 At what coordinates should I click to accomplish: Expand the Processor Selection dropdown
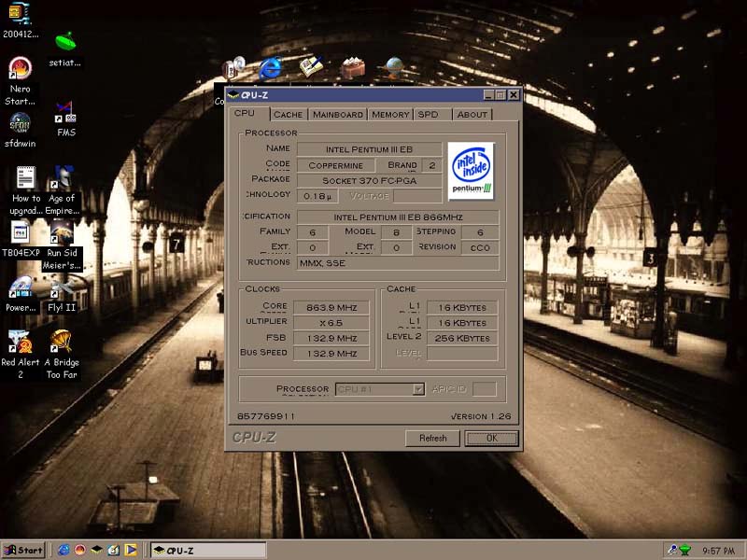point(418,389)
